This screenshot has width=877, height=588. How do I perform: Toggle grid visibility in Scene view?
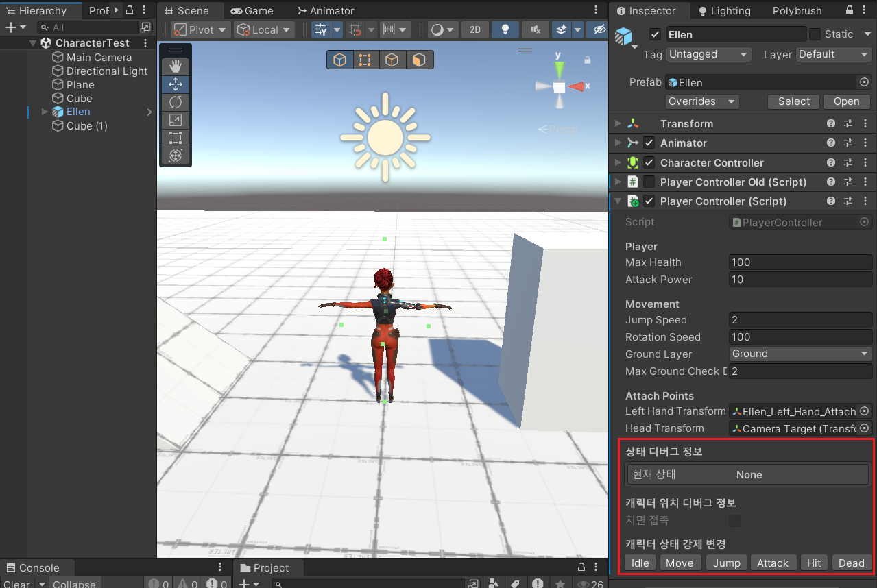[320, 29]
